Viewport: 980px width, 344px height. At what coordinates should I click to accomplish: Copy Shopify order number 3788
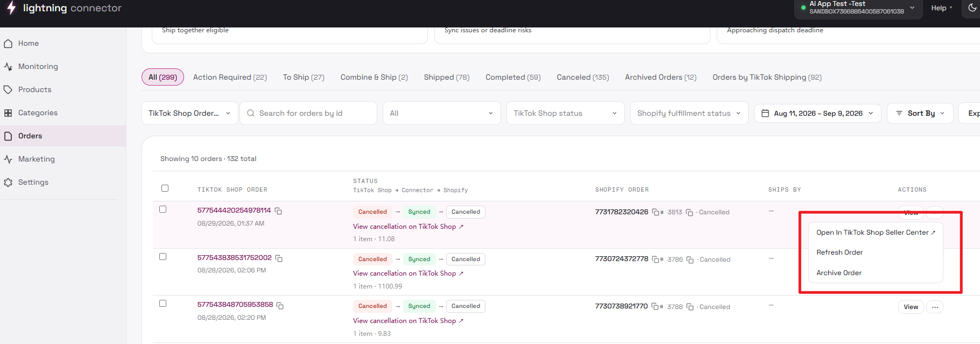pos(690,307)
